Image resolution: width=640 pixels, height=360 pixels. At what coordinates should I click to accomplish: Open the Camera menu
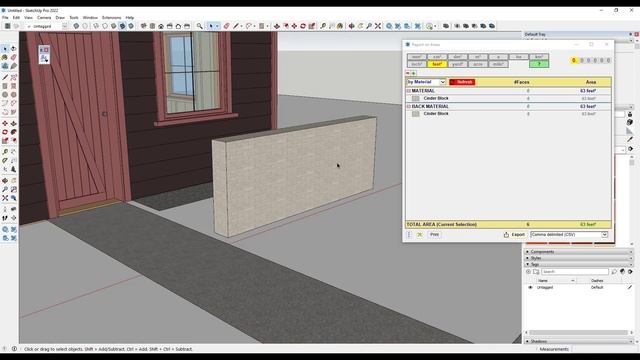pos(44,18)
